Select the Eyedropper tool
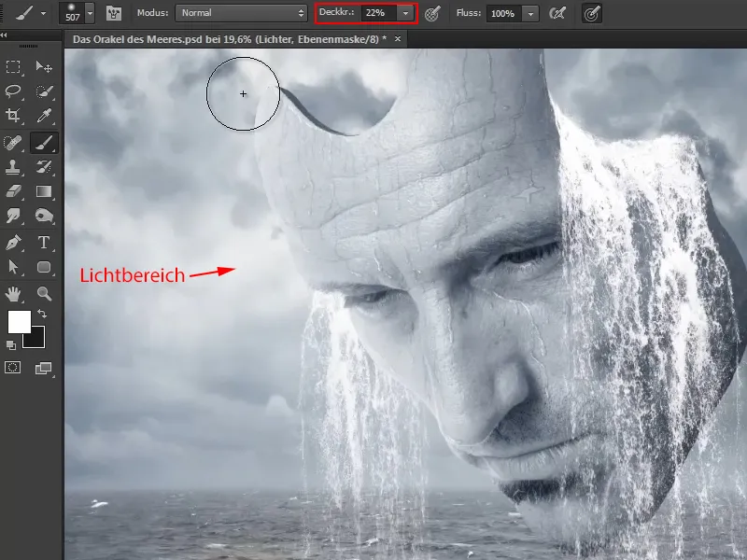Image resolution: width=747 pixels, height=560 pixels. 44,115
